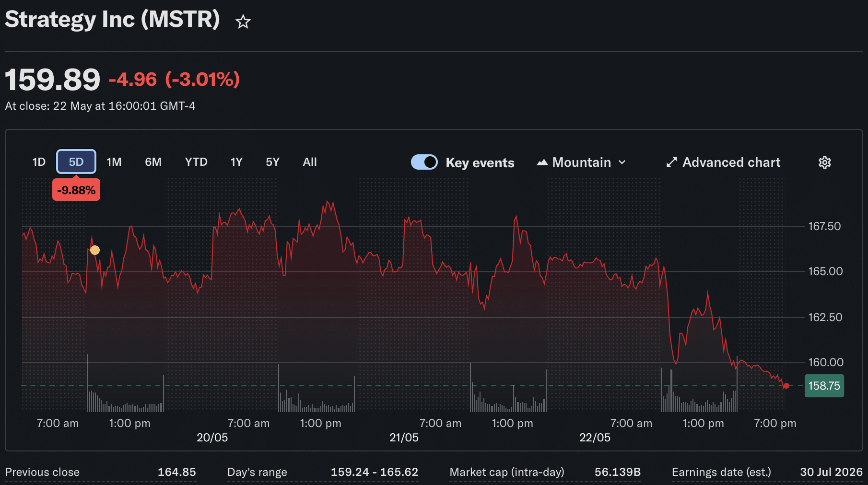Click the Previous close label
The image size is (868, 485).
(x=42, y=472)
